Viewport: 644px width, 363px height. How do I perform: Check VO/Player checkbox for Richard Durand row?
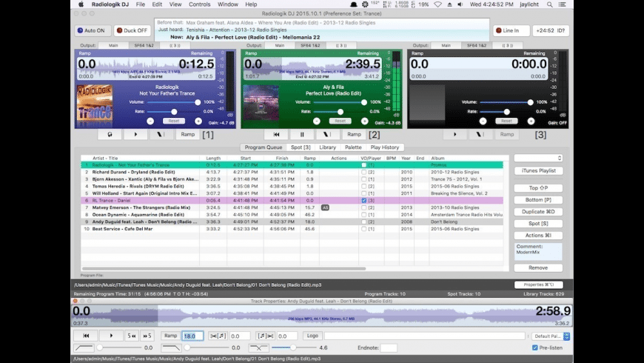tap(364, 173)
